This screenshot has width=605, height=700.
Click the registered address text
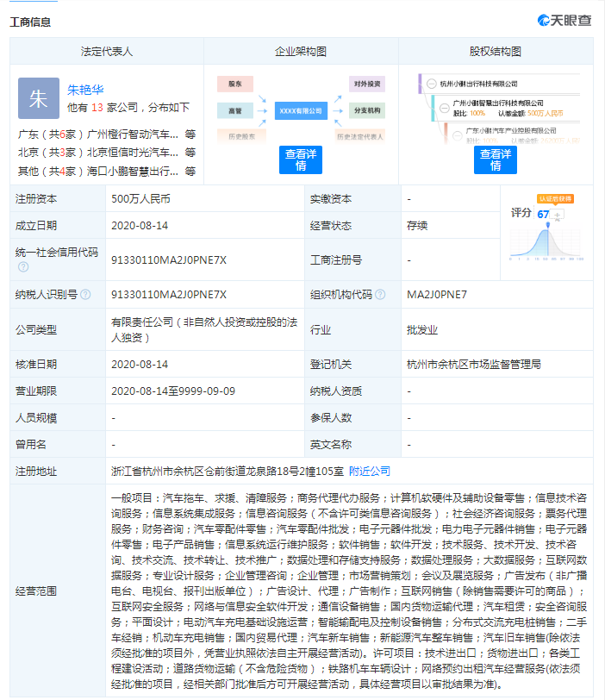coord(228,471)
